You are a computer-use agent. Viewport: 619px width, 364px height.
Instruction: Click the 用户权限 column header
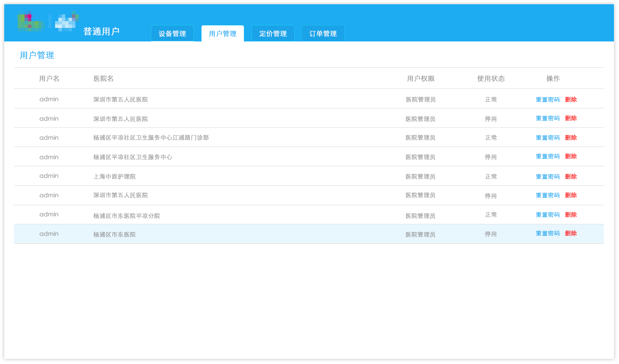421,78
